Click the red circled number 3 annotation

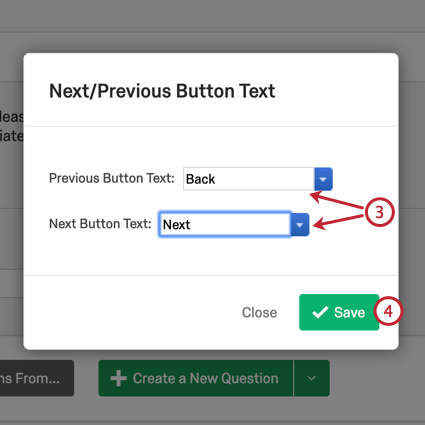[380, 212]
